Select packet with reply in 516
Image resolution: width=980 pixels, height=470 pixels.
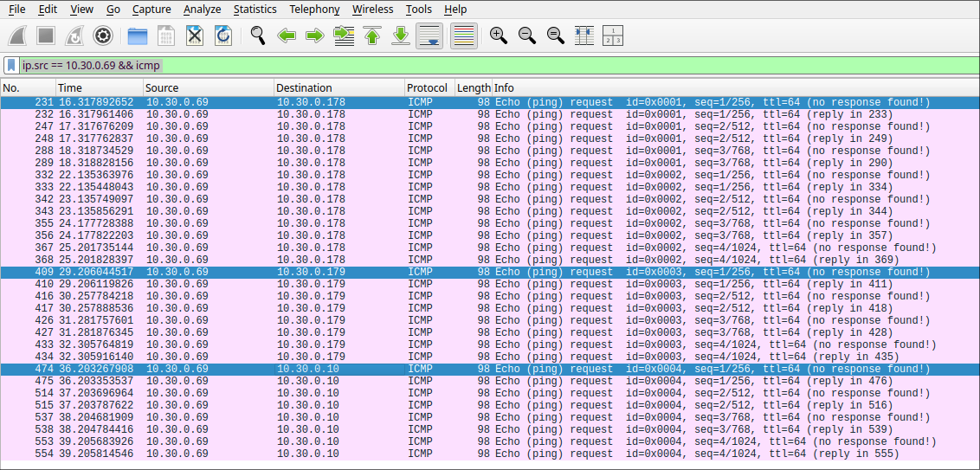click(490, 405)
